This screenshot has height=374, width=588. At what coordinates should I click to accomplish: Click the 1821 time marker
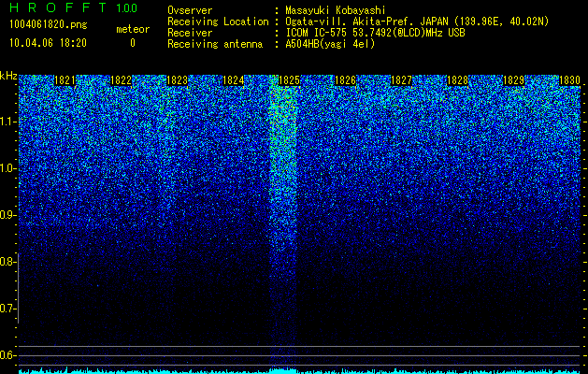[65, 80]
